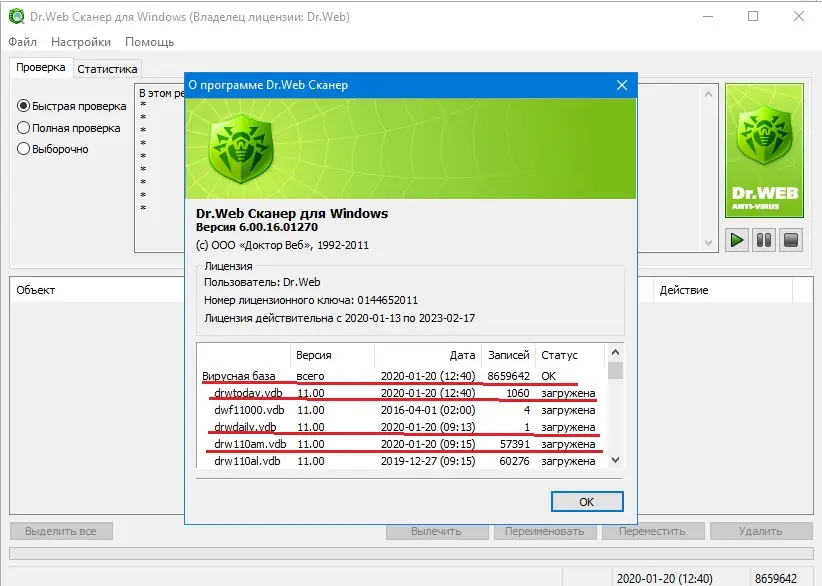Pause scan with the pause button

tap(764, 241)
